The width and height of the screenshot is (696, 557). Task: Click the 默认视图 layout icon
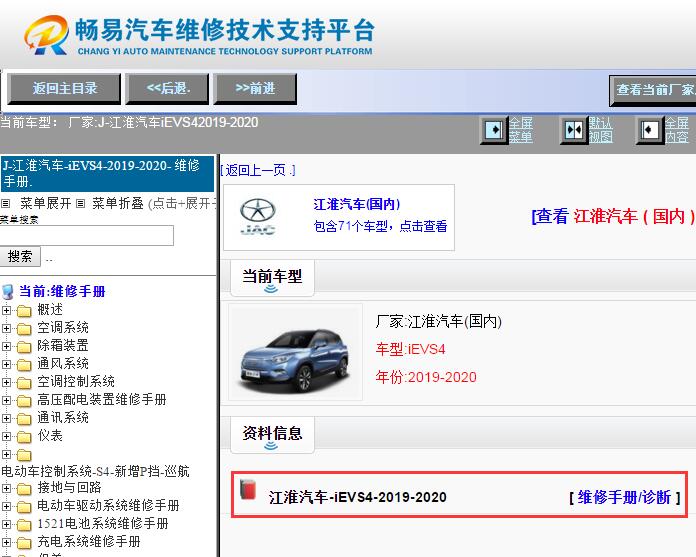pos(573,130)
